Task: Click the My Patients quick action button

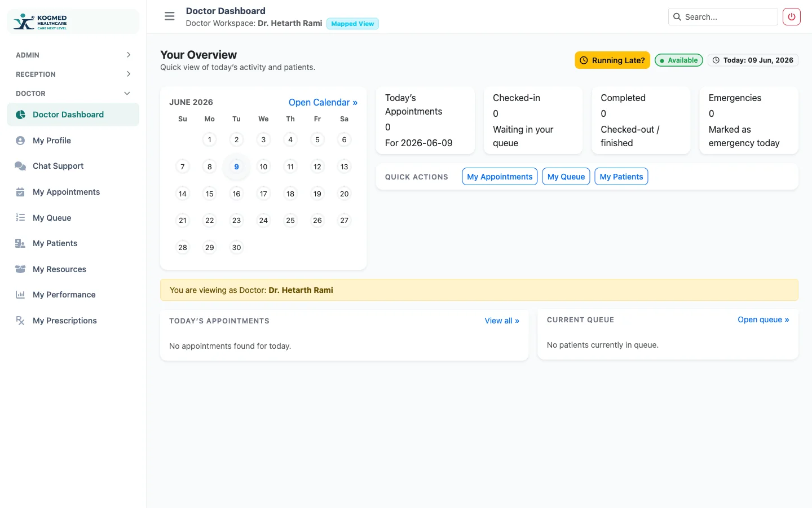Action: 621,177
